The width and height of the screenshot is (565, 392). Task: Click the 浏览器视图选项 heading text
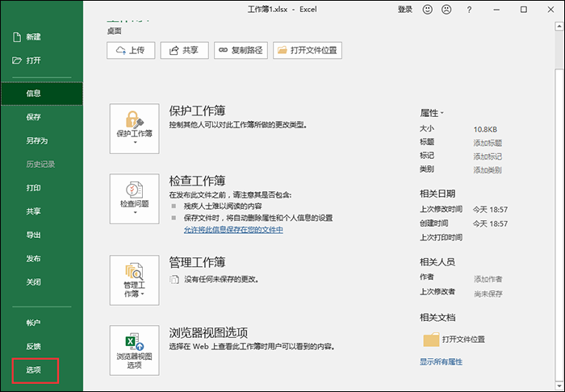pyautogui.click(x=208, y=332)
